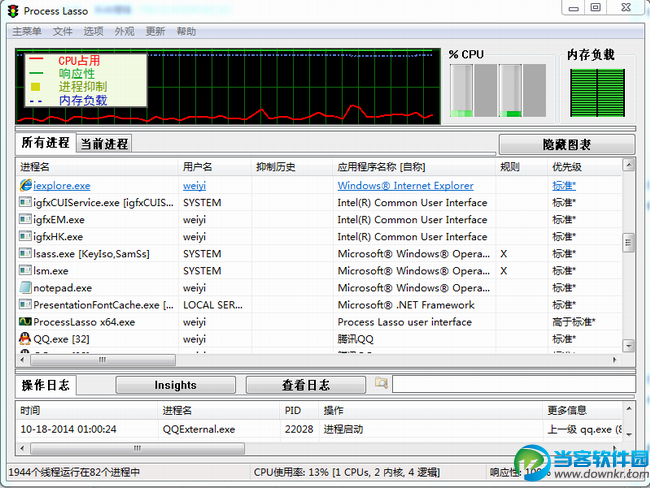Click the notepad.exe notepad icon

(25, 287)
